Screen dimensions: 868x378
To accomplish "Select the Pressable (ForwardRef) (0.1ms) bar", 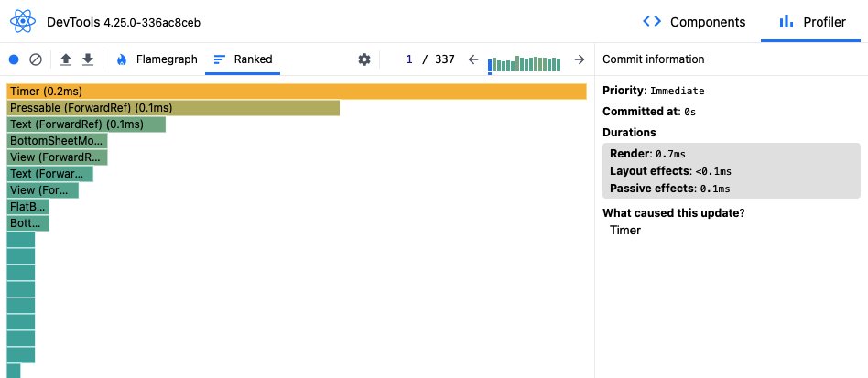I will pyautogui.click(x=173, y=108).
